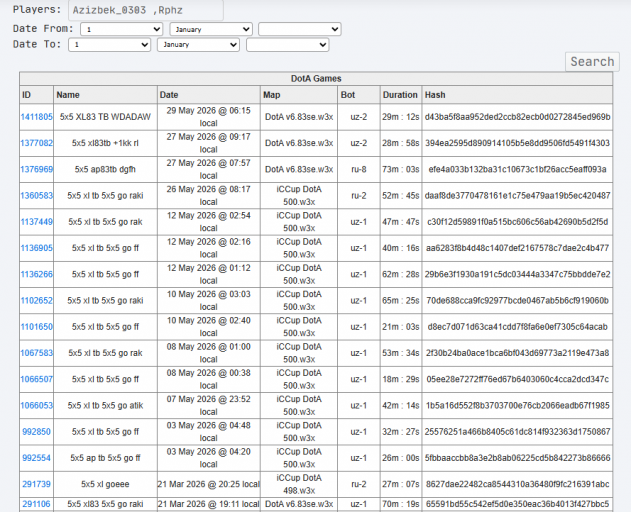The width and height of the screenshot is (631, 512).
Task: Open game ID 1136905 link
Action: coord(37,248)
